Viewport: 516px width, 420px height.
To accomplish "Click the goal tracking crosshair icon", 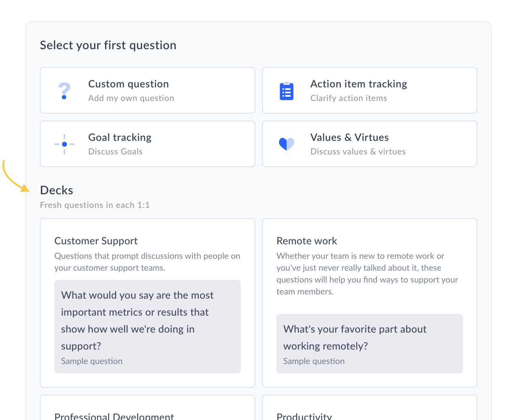I will click(64, 144).
